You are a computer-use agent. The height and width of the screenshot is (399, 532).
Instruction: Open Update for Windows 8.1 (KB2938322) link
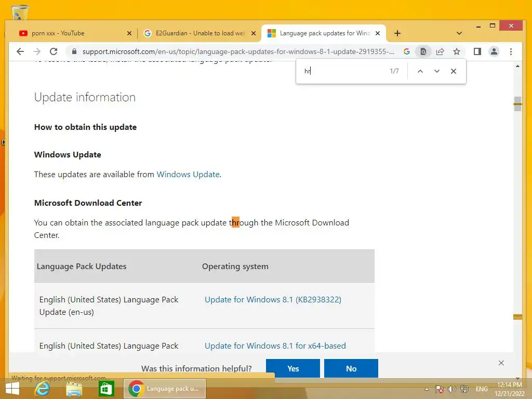pyautogui.click(x=273, y=300)
